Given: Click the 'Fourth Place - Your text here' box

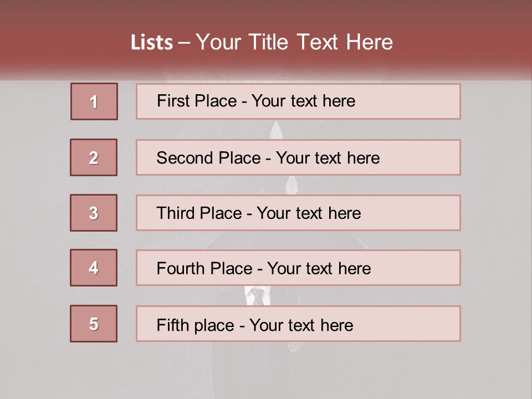Looking at the screenshot, I should tap(298, 268).
